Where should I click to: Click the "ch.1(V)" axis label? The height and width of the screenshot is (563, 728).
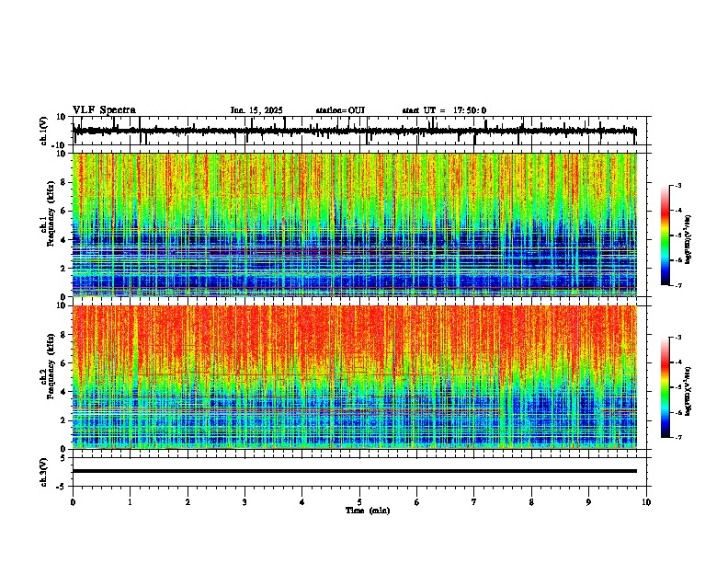(x=44, y=132)
